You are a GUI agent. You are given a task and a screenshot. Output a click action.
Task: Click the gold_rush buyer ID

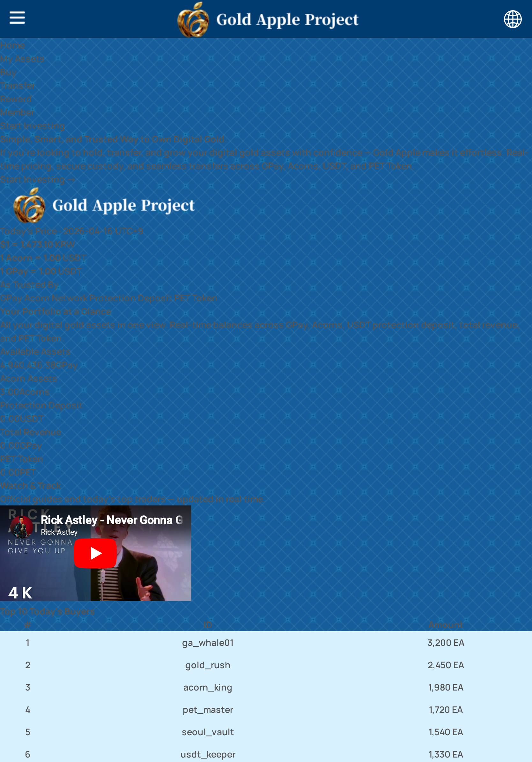tap(208, 665)
